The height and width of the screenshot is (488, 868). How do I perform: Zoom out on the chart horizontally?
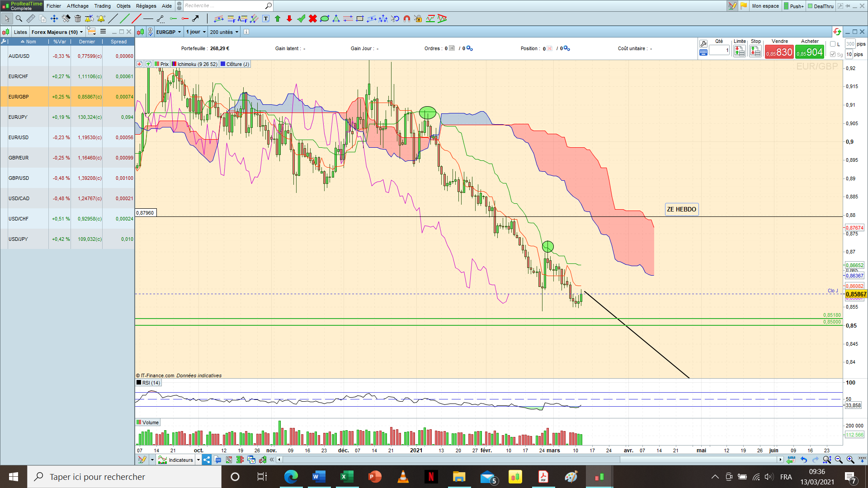point(839,460)
